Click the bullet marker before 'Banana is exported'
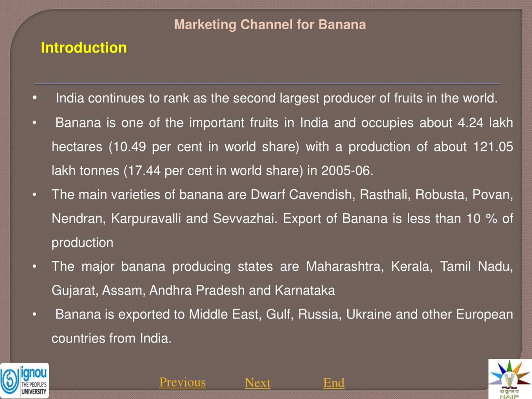The image size is (532, 399). tap(35, 314)
